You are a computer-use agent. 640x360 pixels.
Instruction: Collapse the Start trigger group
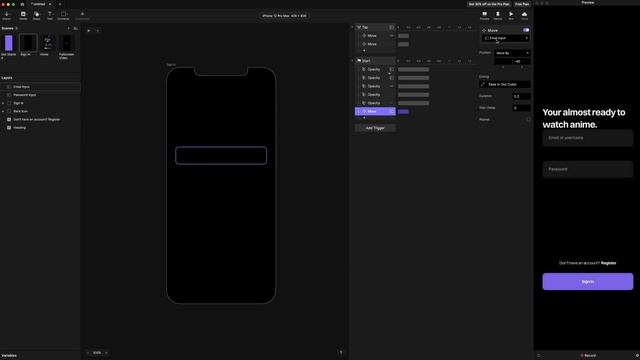(353, 60)
